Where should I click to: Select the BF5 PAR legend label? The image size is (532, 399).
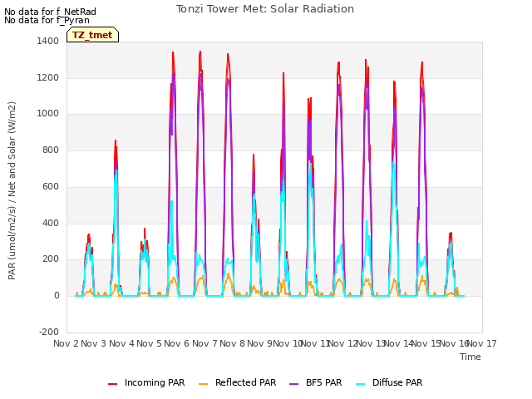(323, 382)
